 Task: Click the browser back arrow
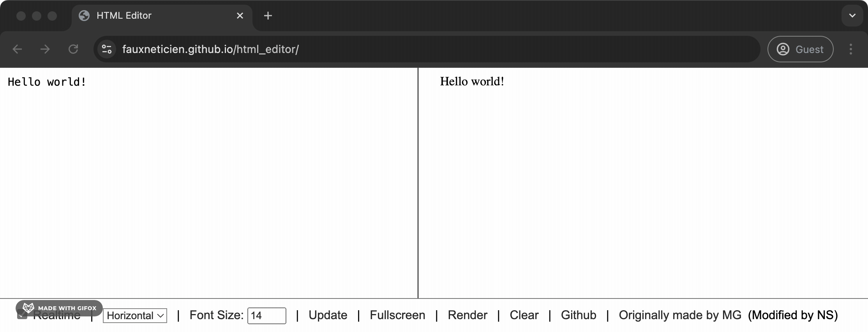click(17, 49)
